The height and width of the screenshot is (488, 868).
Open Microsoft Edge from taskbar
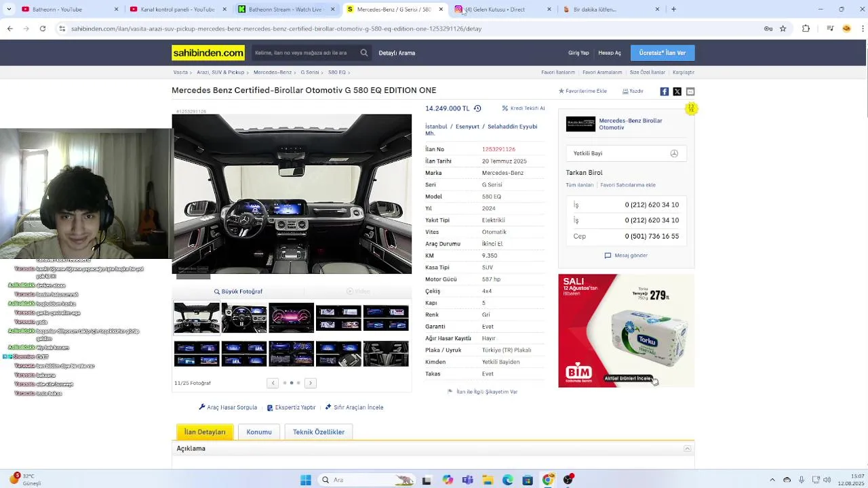[507, 480]
